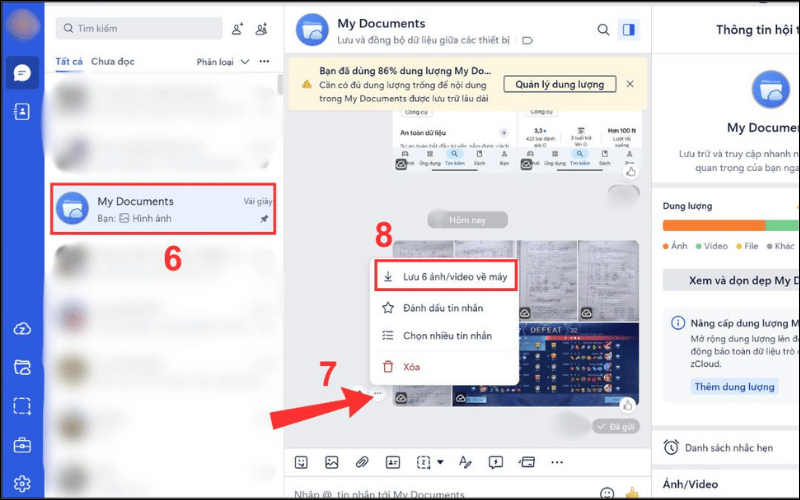Image resolution: width=800 pixels, height=500 pixels.
Task: Open the Settings gear in sidebar
Action: click(x=22, y=483)
